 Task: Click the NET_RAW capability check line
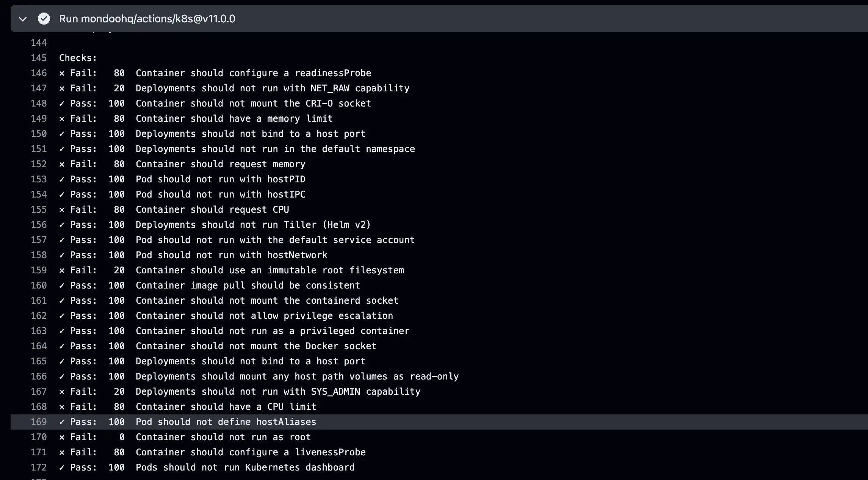[234, 88]
